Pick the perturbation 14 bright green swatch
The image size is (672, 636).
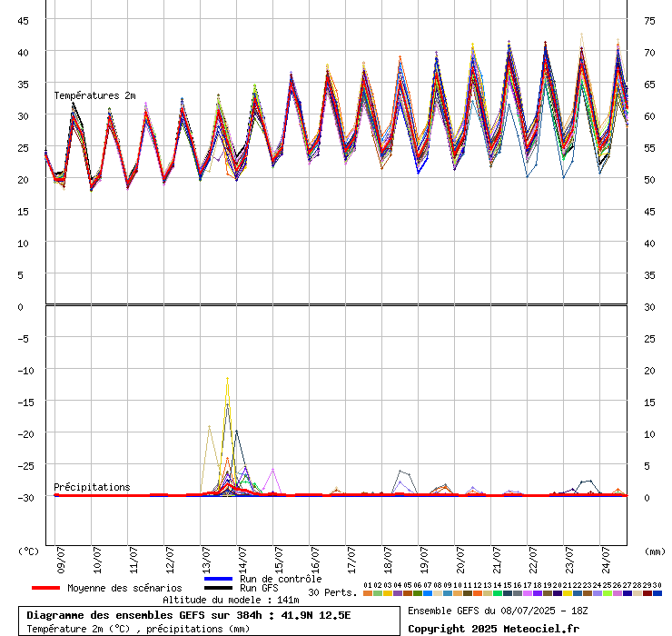point(498,593)
